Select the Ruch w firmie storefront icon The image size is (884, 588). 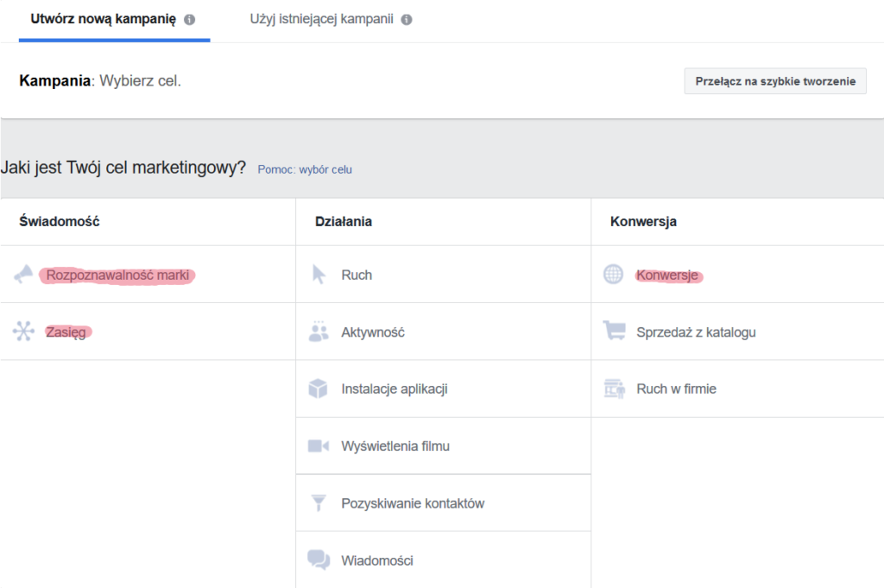[x=614, y=388]
